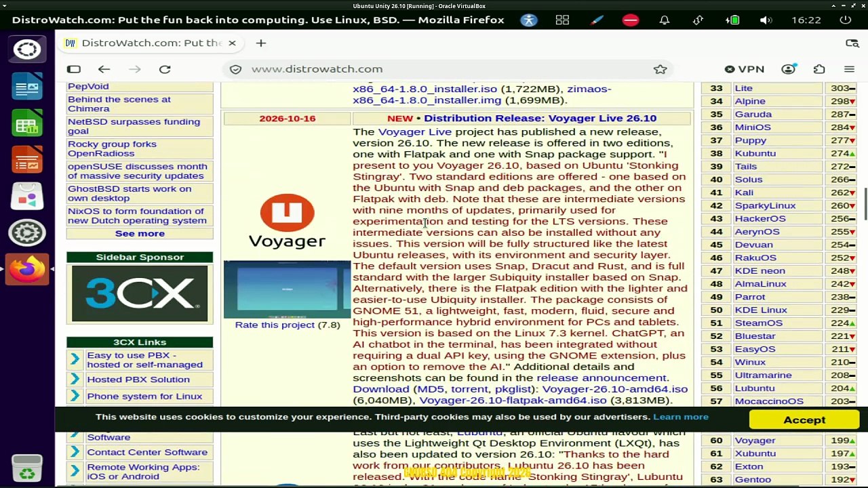Click the Ubuntu logo at dock top
868x488 pixels.
27,49
